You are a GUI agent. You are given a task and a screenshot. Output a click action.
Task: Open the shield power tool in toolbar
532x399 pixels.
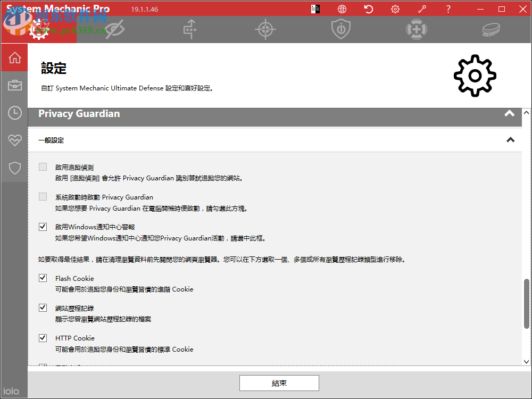pos(341,29)
